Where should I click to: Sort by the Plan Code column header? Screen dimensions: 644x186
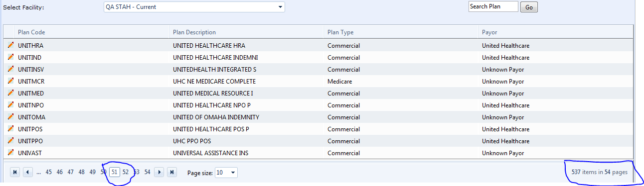(x=31, y=32)
